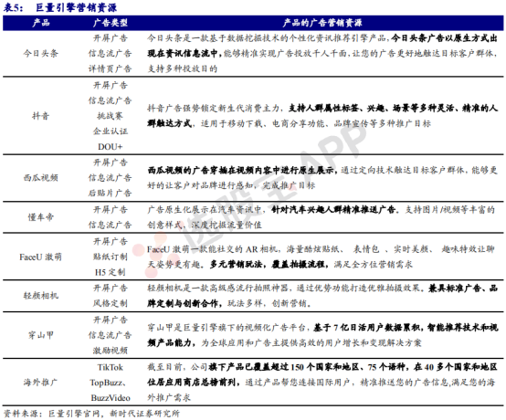Select the DOU+ ad type
Image resolution: width=506 pixels, height=420 pixels.
[x=111, y=147]
